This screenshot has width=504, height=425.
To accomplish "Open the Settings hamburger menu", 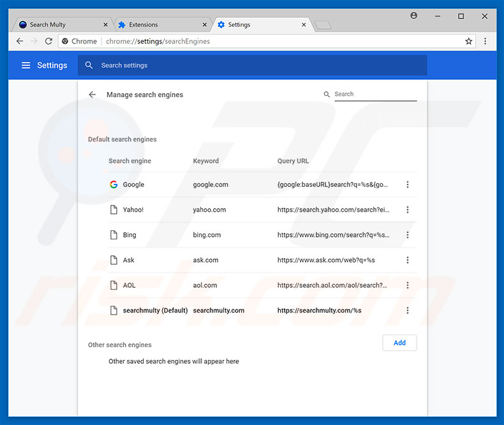I will coord(26,65).
